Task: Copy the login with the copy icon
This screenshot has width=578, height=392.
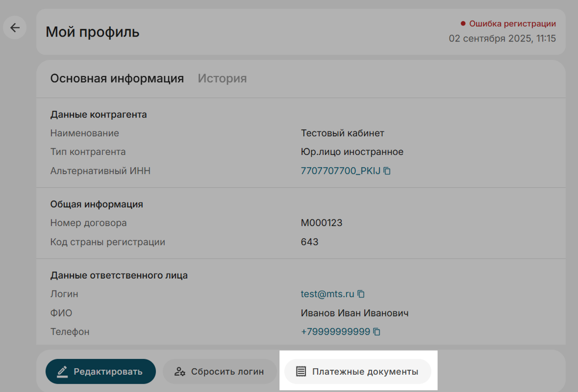Action: (361, 294)
